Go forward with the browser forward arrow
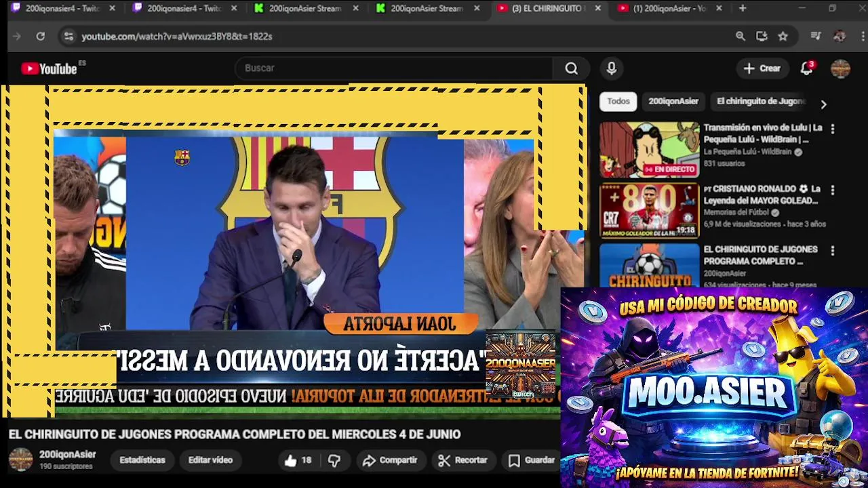Viewport: 868px width, 488px height. (x=17, y=36)
